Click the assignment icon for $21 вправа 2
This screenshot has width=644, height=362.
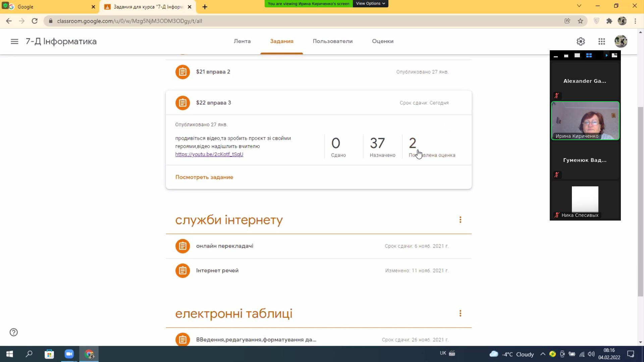182,72
